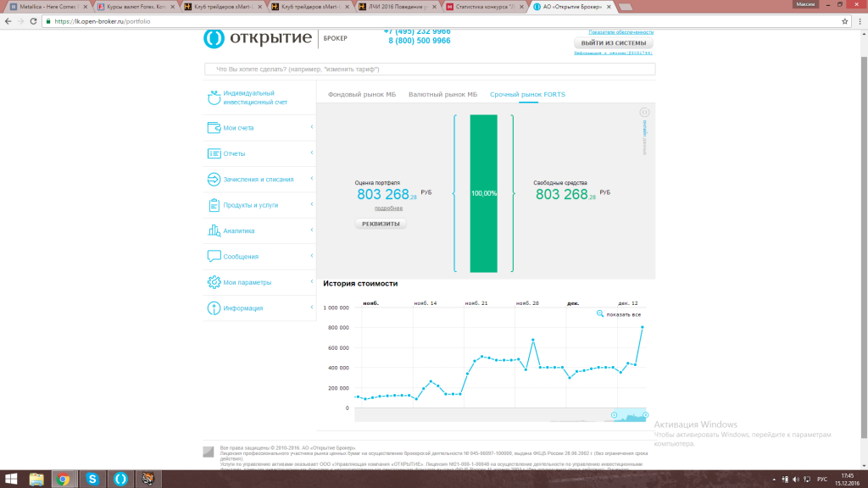Click the Информация info circle icon
This screenshot has width=868, height=488.
click(x=214, y=308)
